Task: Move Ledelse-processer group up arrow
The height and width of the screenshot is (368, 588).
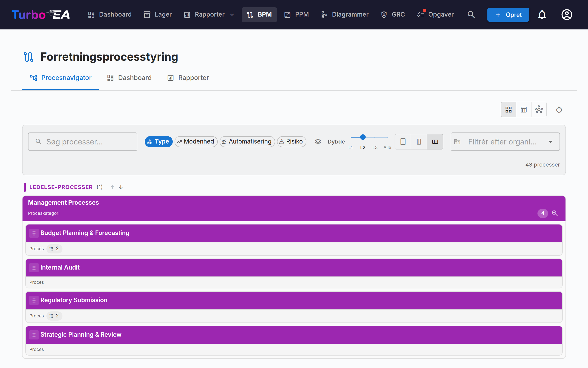Action: [112, 187]
